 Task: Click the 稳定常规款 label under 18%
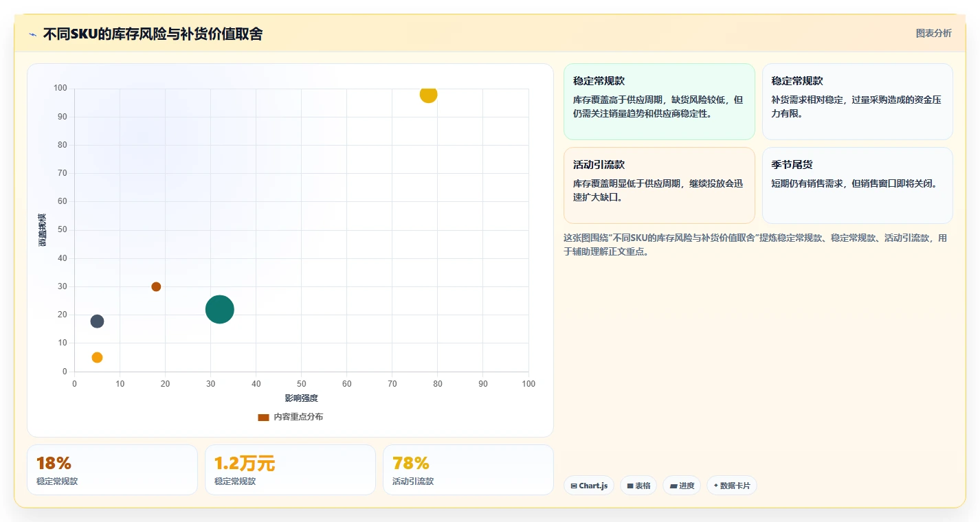(x=57, y=481)
